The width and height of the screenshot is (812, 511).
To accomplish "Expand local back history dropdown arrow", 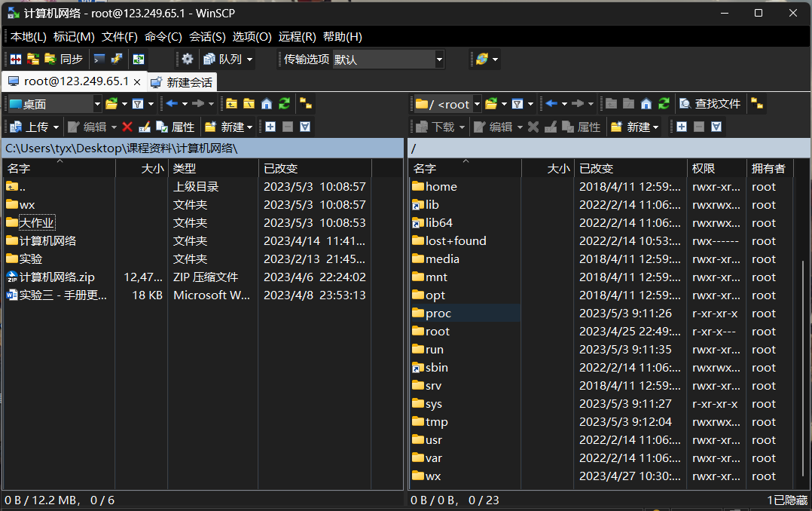I will click(x=185, y=104).
